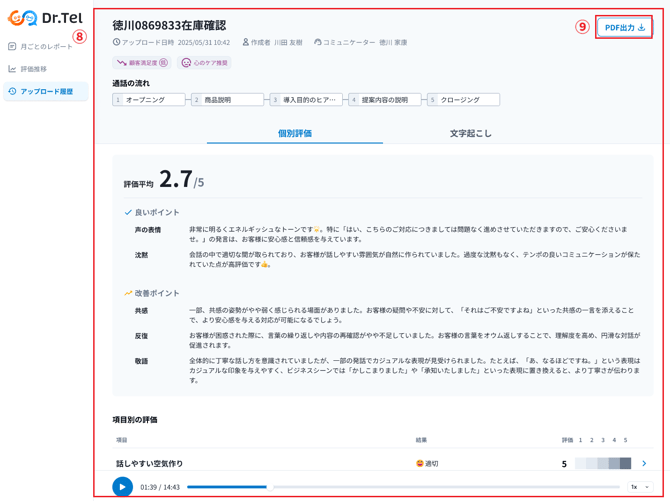670x501 pixels.
Task: Click the upload date clock icon
Action: click(116, 42)
